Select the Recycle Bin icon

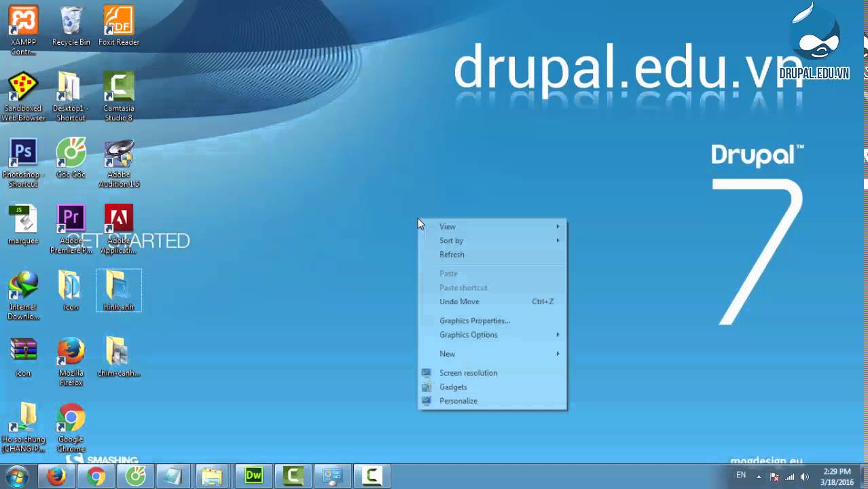coord(71,26)
